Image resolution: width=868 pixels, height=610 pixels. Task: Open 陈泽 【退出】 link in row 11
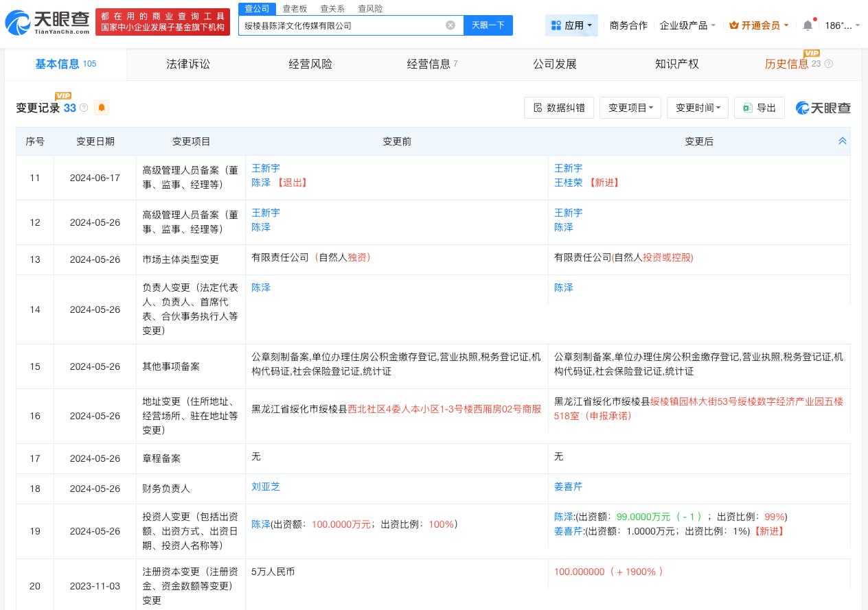click(261, 183)
